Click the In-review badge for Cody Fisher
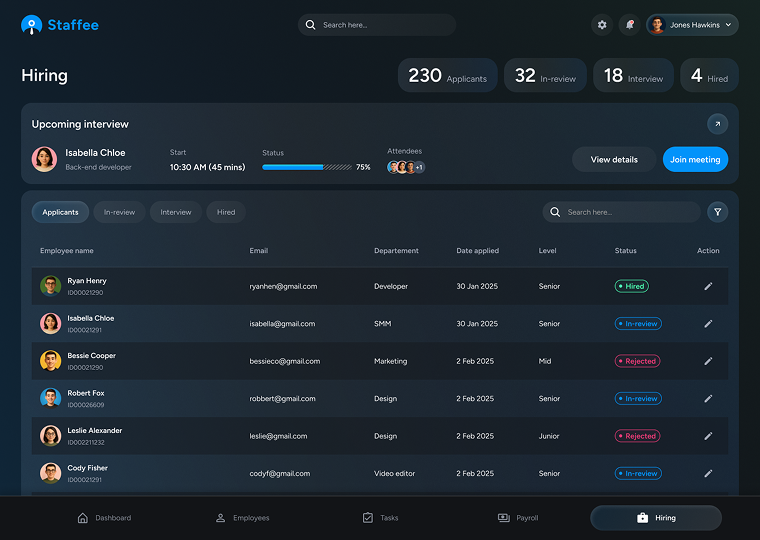Screen dimensions: 760x540 [638, 473]
